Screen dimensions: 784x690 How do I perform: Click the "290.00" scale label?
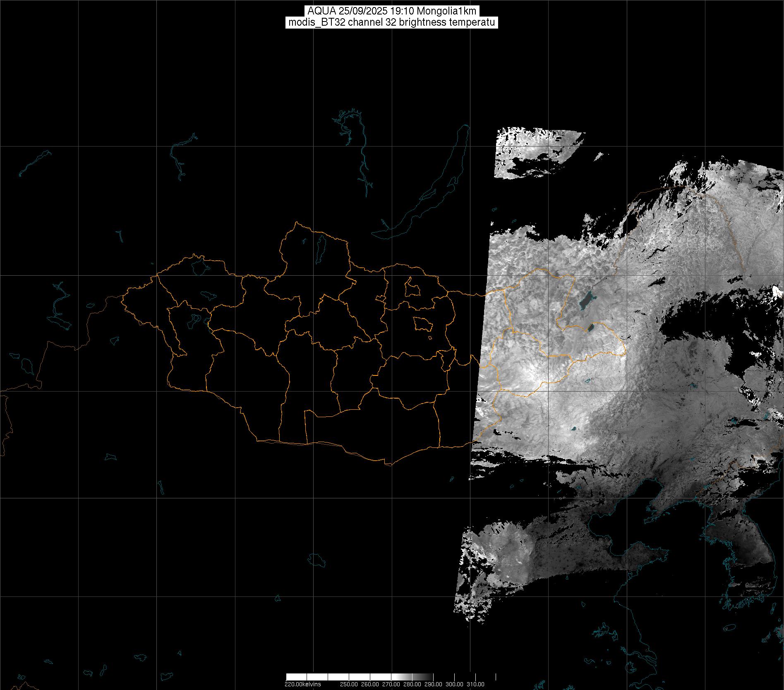(x=433, y=684)
